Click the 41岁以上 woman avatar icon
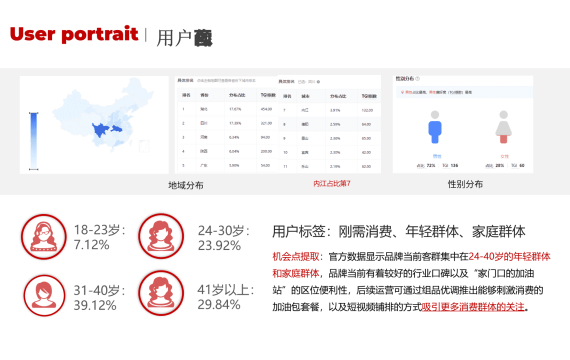570x360 pixels. 161,293
